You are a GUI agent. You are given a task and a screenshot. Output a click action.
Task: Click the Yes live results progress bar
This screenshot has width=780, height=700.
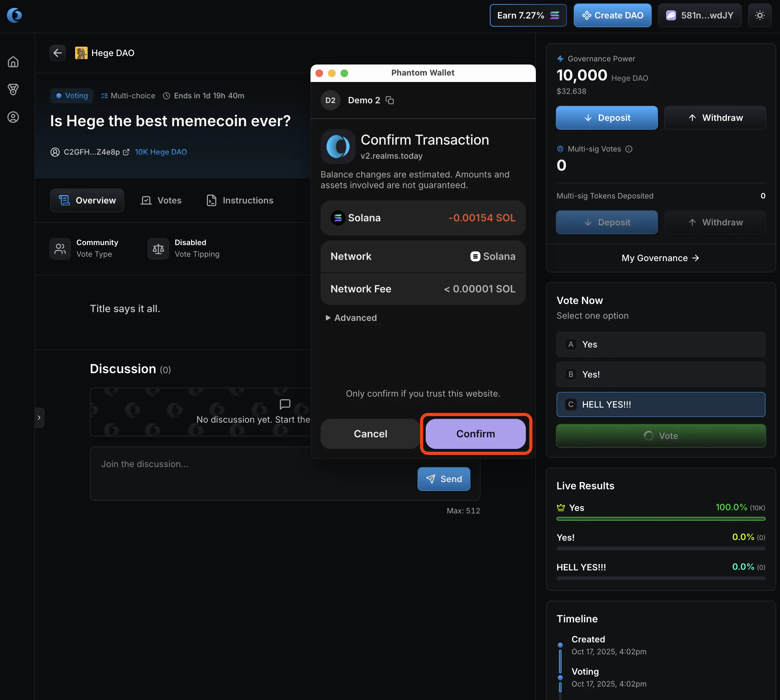pos(660,519)
